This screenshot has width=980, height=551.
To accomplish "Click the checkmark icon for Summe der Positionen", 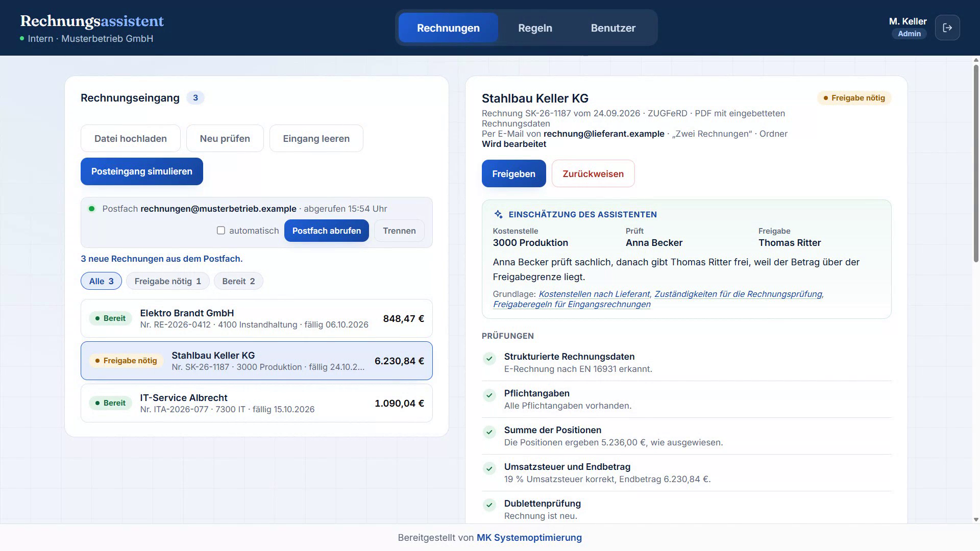I will (489, 432).
